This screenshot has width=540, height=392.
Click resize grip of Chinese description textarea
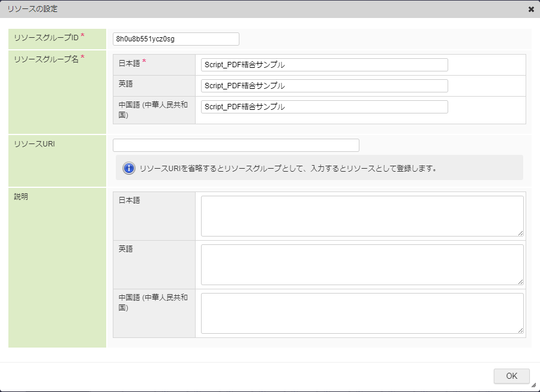coord(520,330)
